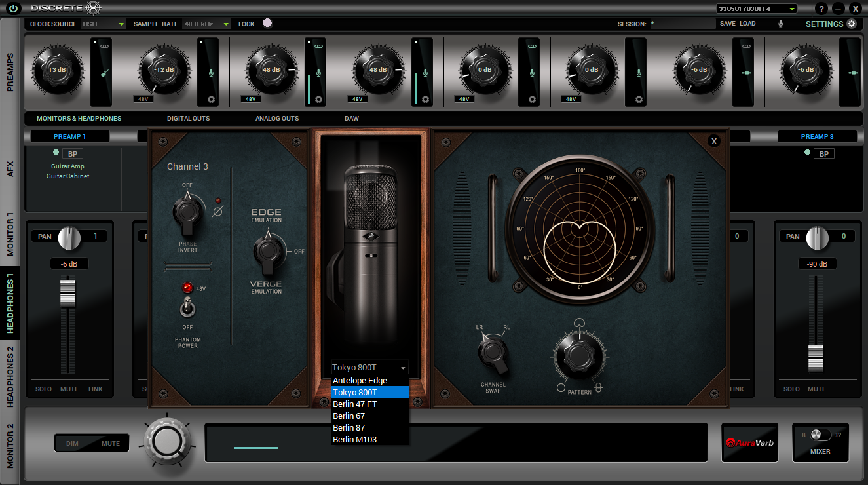Image resolution: width=868 pixels, height=485 pixels.
Task: Mute the monitor output next to DIM
Action: [111, 443]
